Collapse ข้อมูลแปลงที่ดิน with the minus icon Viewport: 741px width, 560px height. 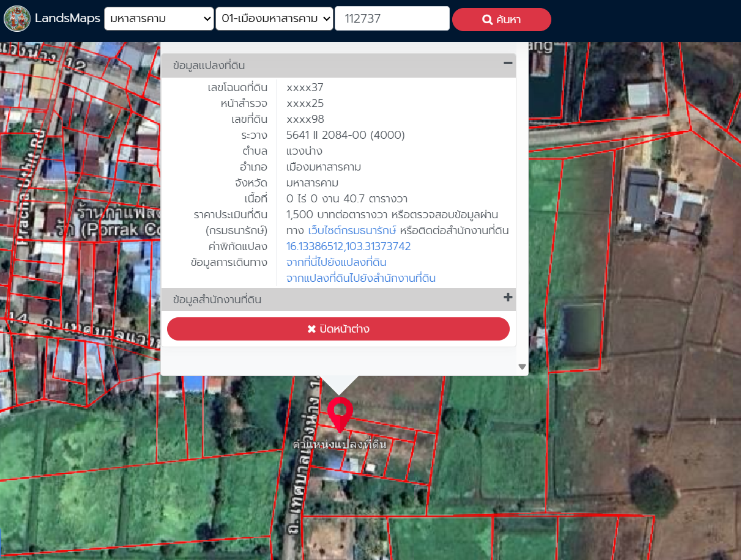(x=507, y=62)
